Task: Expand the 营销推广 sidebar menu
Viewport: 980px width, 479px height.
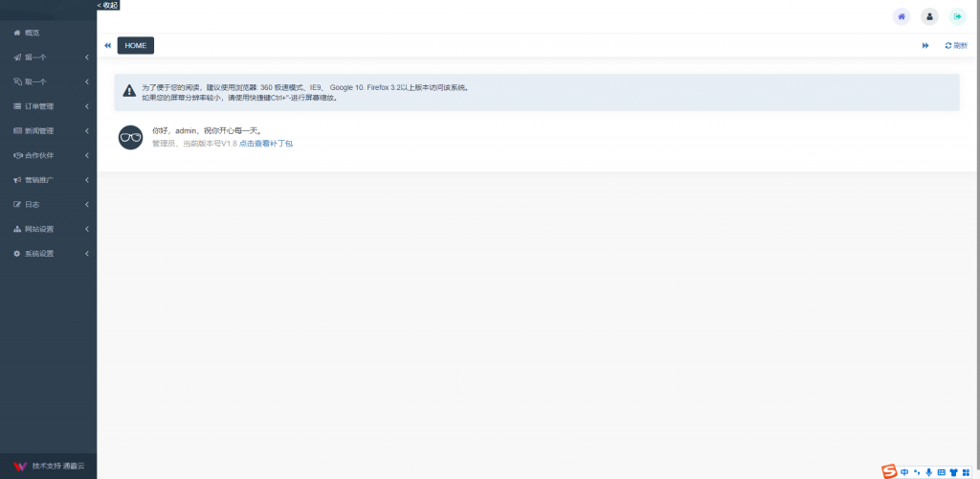Action: click(48, 180)
